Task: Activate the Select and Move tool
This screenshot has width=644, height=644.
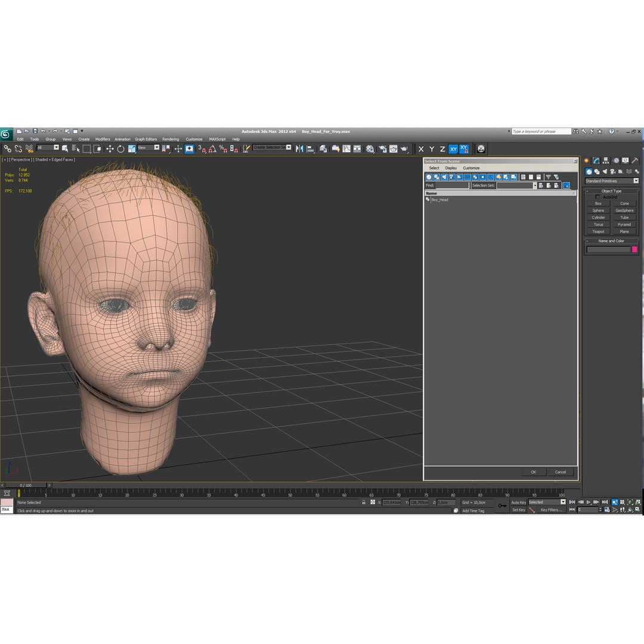Action: click(x=110, y=148)
